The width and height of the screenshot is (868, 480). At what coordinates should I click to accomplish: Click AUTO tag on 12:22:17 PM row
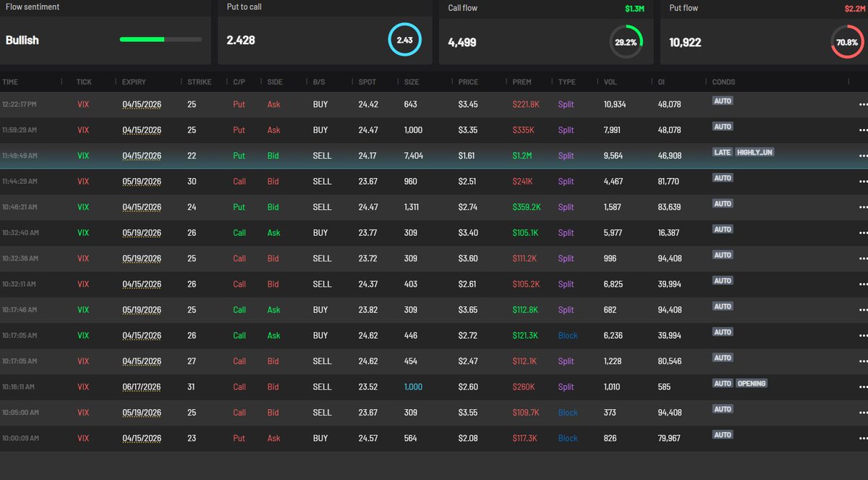click(x=723, y=101)
